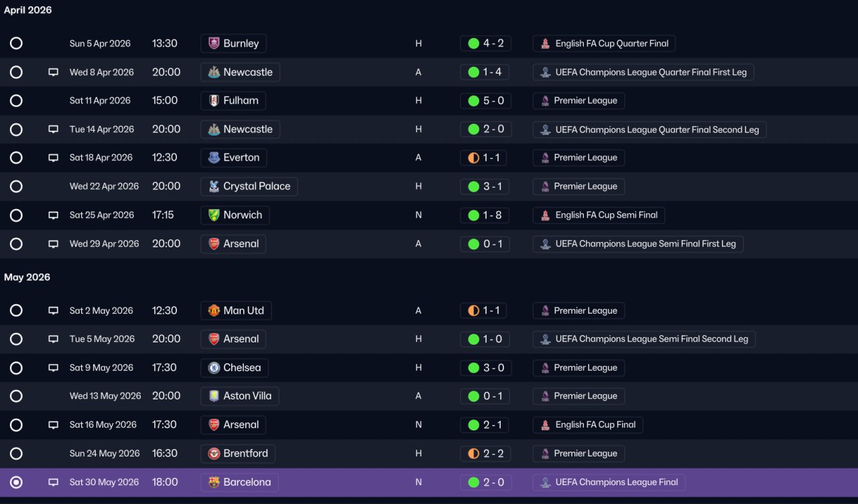The width and height of the screenshot is (858, 504).
Task: Click the Burnley club crest icon
Action: coord(214,44)
